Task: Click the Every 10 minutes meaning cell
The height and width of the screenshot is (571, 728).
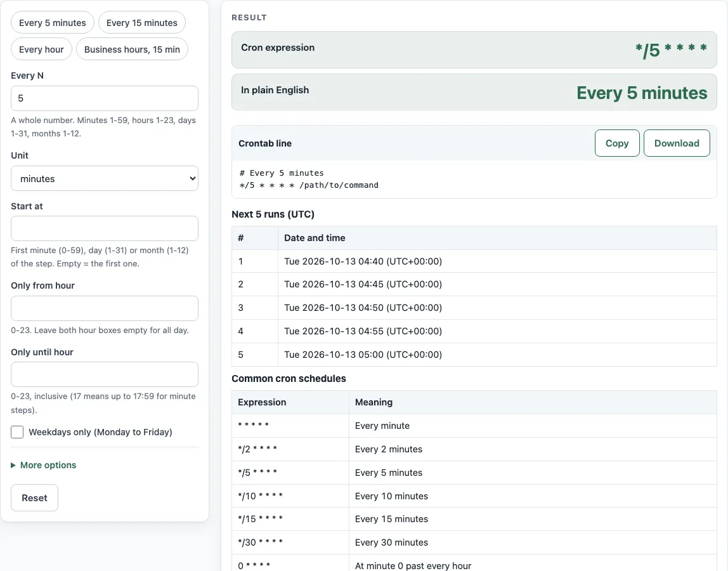Action: pos(533,496)
